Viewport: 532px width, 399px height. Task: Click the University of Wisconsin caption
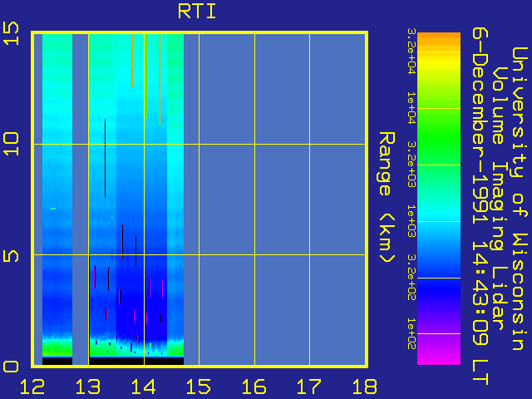pyautogui.click(x=520, y=199)
